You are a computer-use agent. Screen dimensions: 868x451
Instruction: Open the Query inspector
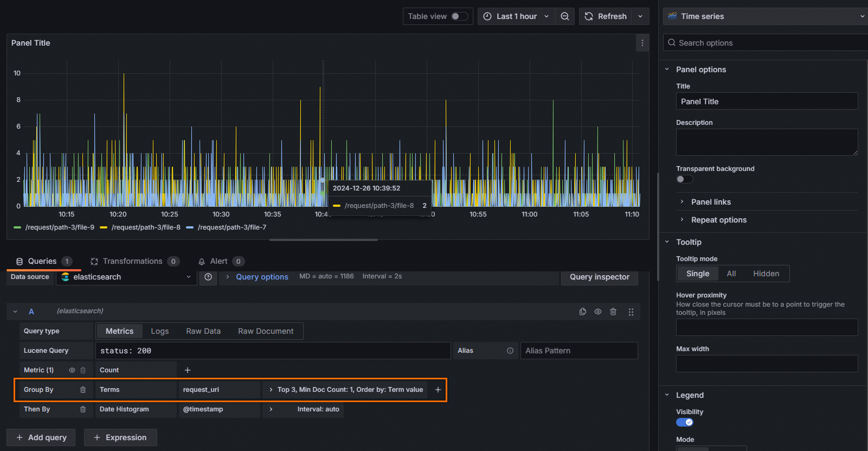tap(599, 277)
